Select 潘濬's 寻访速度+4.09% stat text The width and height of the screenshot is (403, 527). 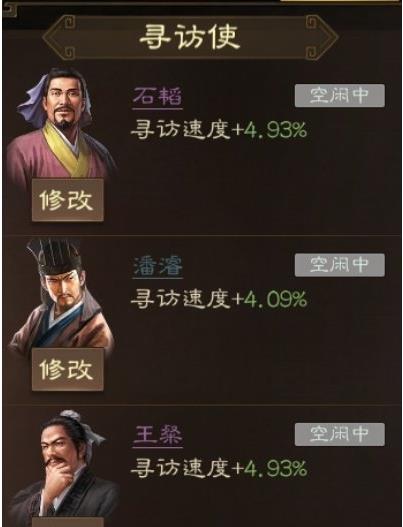point(219,299)
